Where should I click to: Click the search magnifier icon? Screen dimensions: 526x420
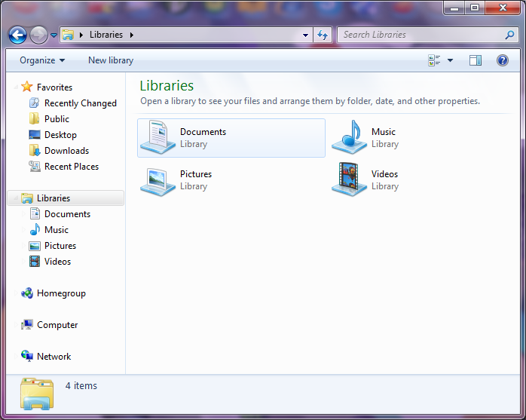pos(509,35)
